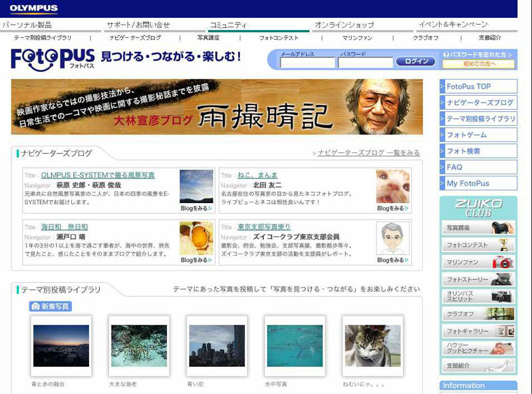The width and height of the screenshot is (532, 394).
Task: Click ZUIKO CLUB フォトコンテスト trophy button
Action: tap(478, 245)
